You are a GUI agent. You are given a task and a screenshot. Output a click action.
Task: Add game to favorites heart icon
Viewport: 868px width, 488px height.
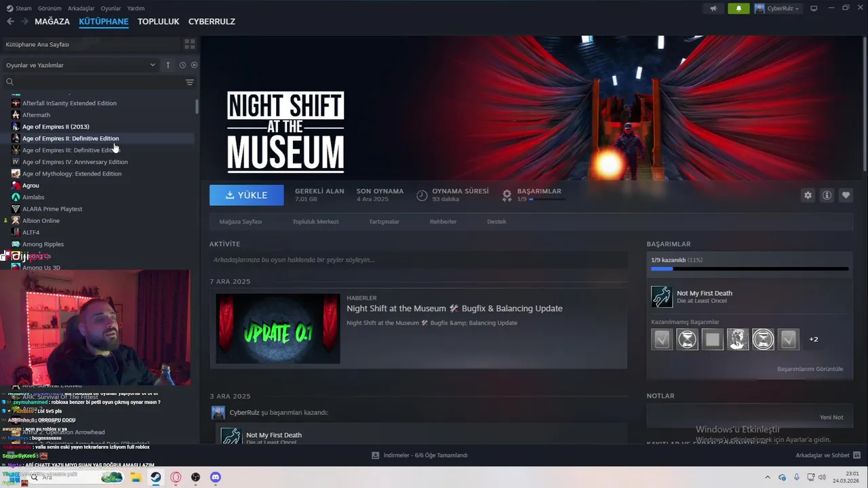point(846,195)
